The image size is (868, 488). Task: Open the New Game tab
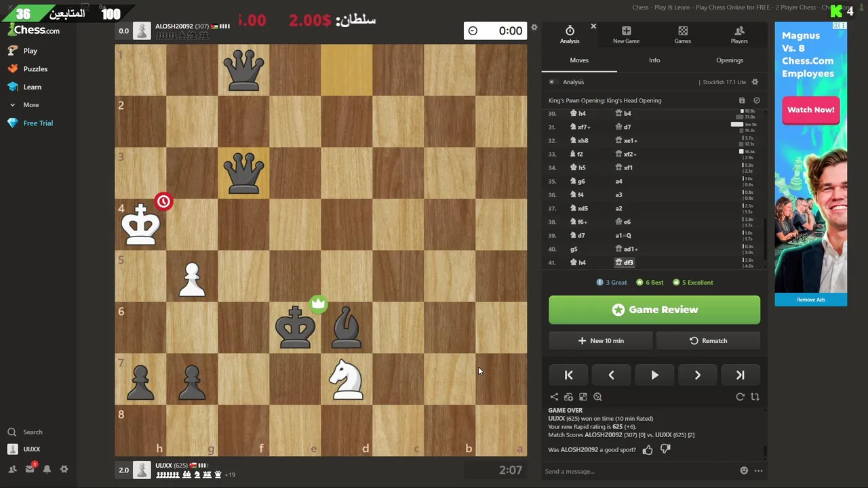(x=626, y=35)
